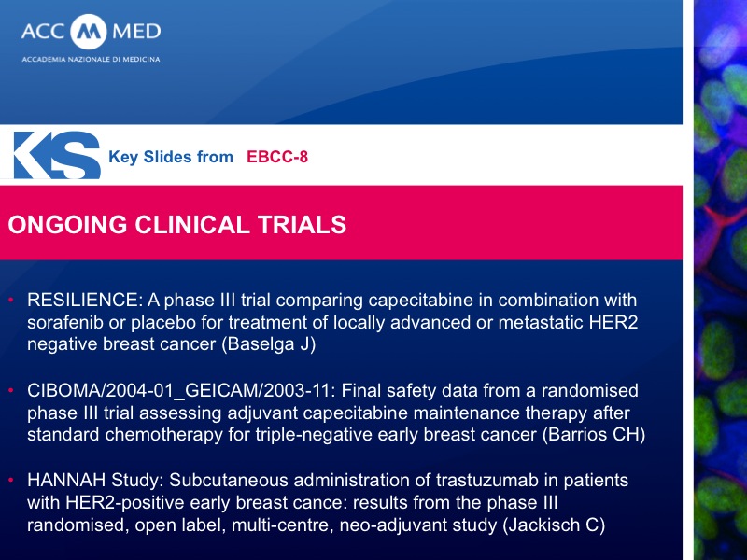The height and width of the screenshot is (560, 747).
Task: Click the CIBOMA/2004-01_GEICAM/2003-11 trial title
Action: (178, 390)
